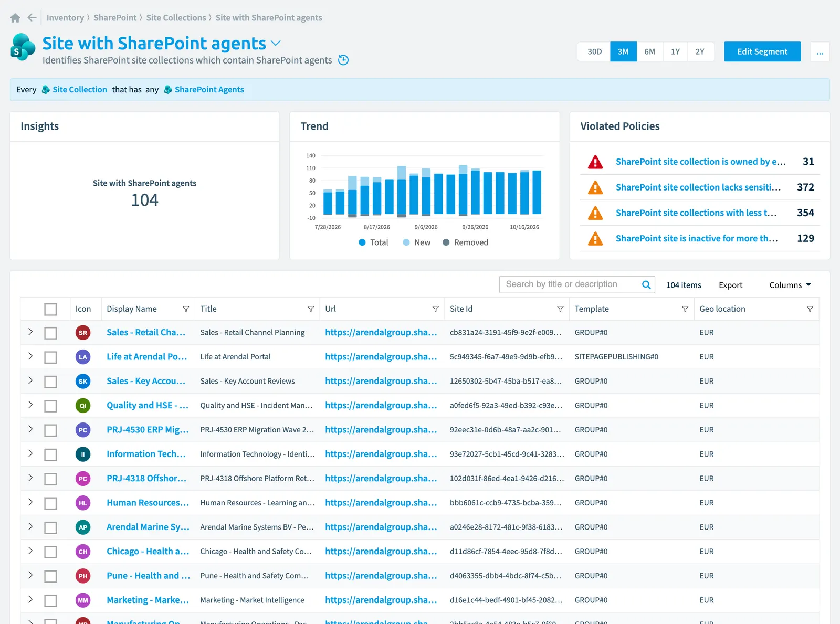Image resolution: width=840 pixels, height=624 pixels.
Task: Go to the home icon in breadcrumb
Action: (x=15, y=18)
